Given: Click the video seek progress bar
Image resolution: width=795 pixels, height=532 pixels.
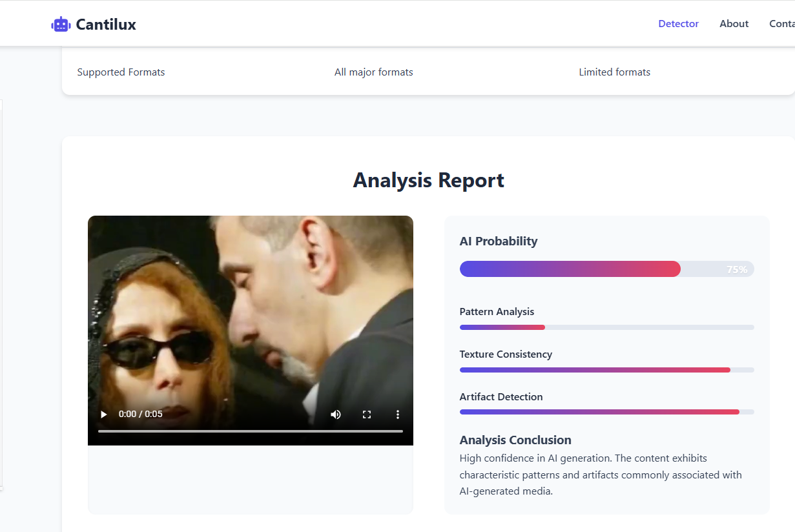Looking at the screenshot, I should 250,431.
